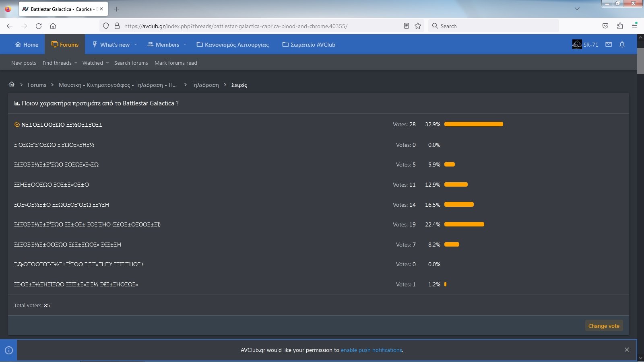Screen dimensions: 644x362
Task: Click the info icon on notification bar
Action: (9, 350)
